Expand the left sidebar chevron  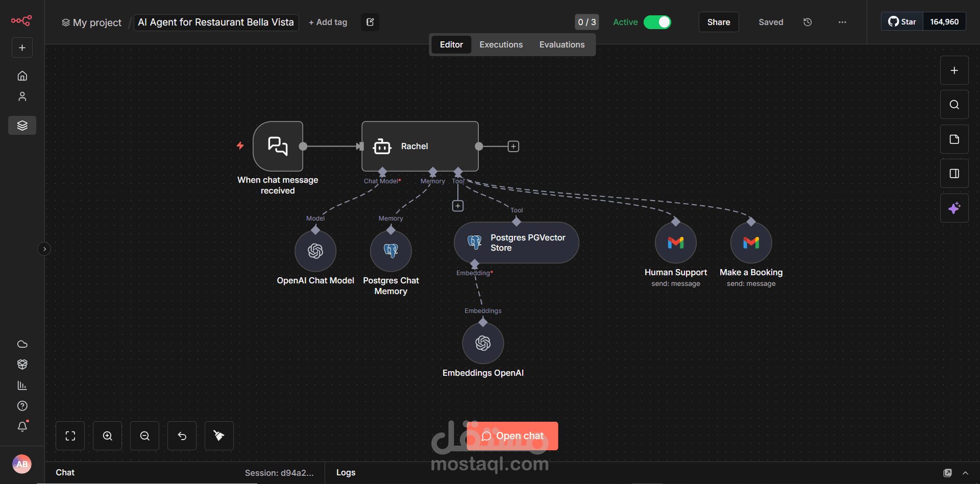tap(44, 249)
